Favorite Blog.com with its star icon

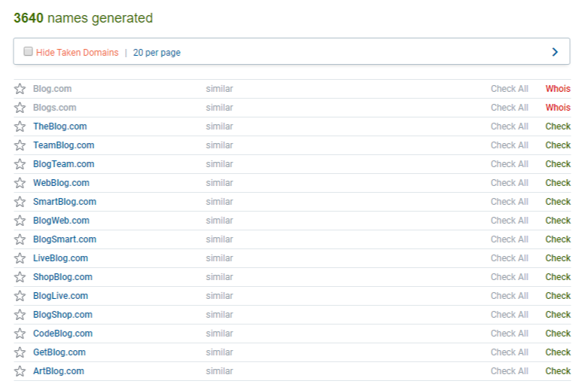coord(20,89)
